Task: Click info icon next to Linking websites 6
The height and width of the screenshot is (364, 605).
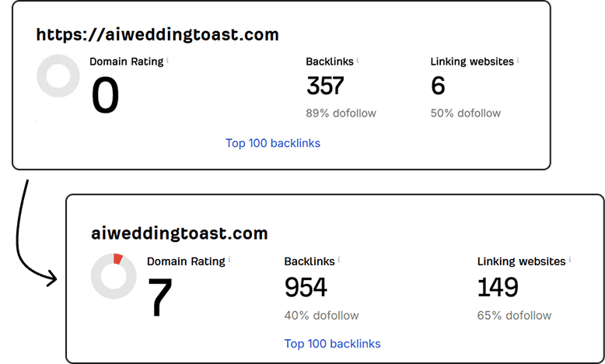Action: (x=518, y=60)
